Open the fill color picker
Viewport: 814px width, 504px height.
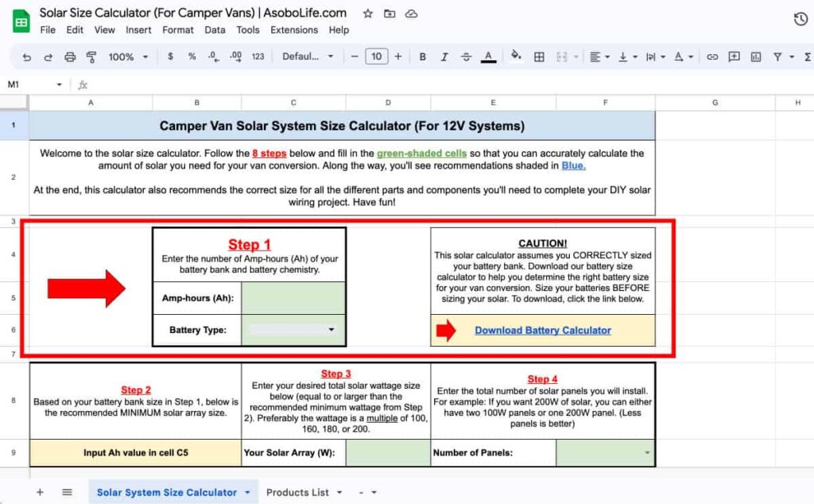coord(515,56)
